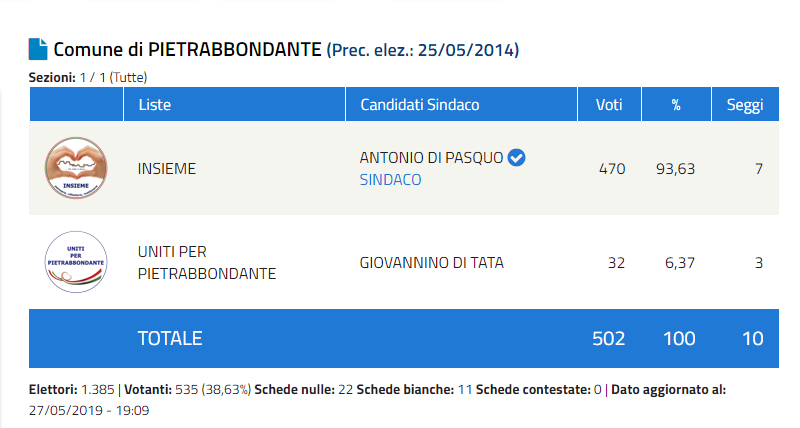Click the % column header
Image resolution: width=800 pixels, height=428 pixels.
pos(676,104)
